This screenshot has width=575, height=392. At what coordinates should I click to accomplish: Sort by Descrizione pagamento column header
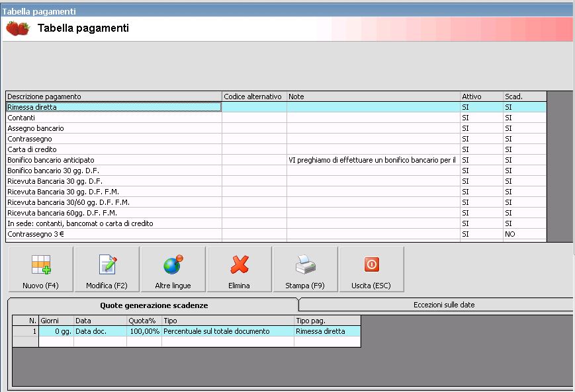114,97
